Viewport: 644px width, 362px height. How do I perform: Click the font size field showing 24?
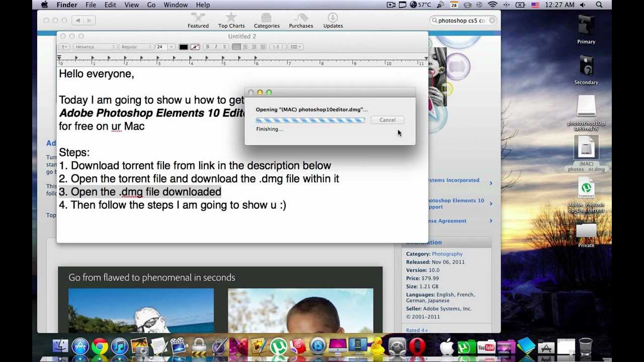pos(162,47)
